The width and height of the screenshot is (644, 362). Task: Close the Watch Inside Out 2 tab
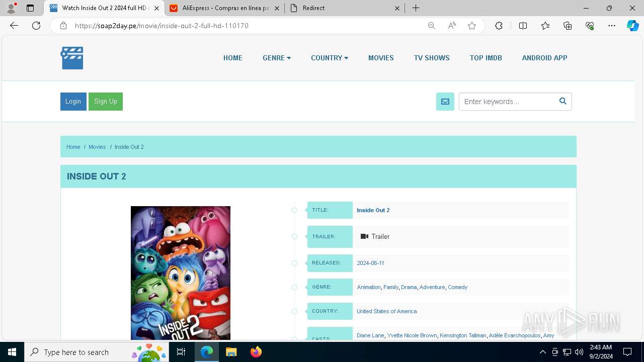click(157, 8)
